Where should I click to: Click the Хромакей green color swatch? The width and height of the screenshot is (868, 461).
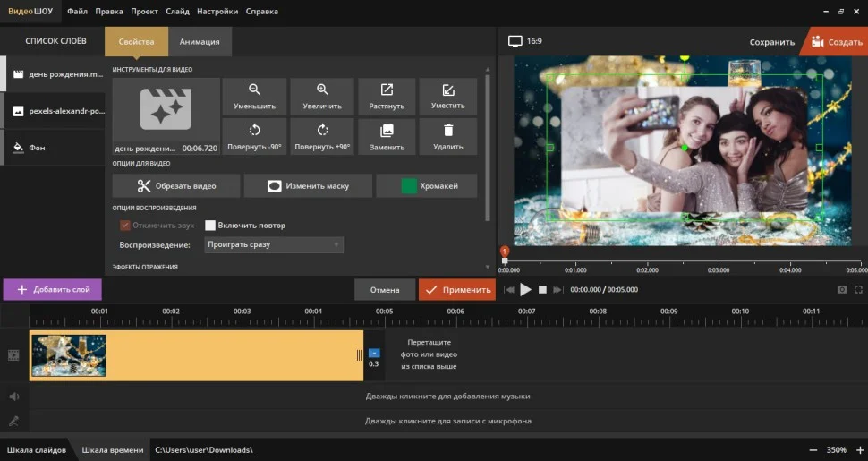click(410, 186)
